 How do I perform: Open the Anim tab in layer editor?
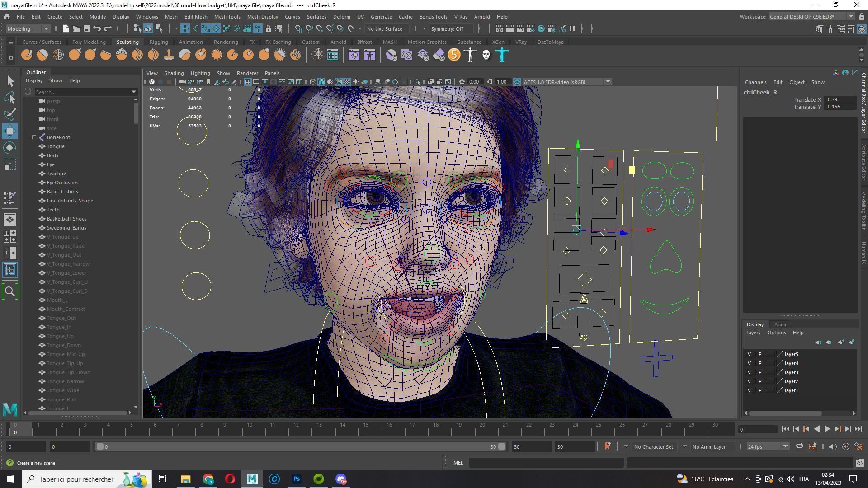click(780, 324)
